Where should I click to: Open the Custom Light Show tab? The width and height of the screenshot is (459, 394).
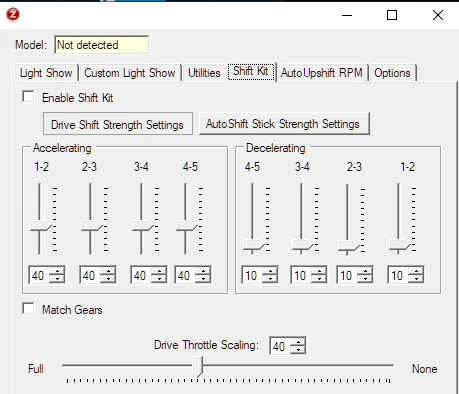(130, 73)
